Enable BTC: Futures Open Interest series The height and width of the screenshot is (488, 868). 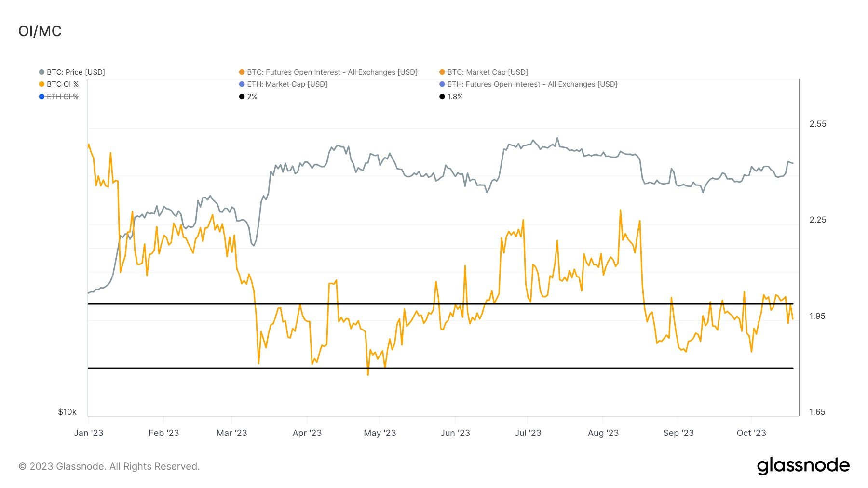pyautogui.click(x=328, y=72)
